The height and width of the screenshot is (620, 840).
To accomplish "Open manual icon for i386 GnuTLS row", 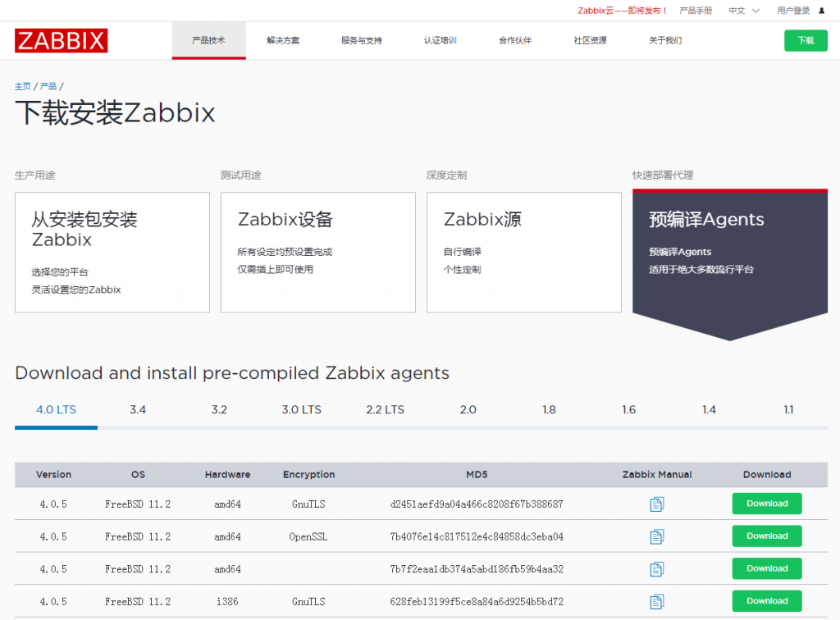I will coord(657,602).
